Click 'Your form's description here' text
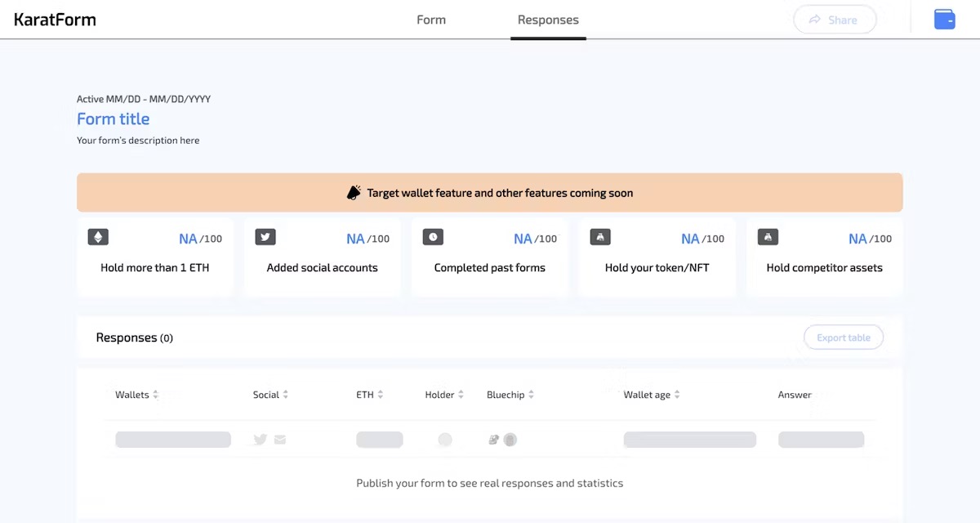This screenshot has height=523, width=980. pos(138,141)
